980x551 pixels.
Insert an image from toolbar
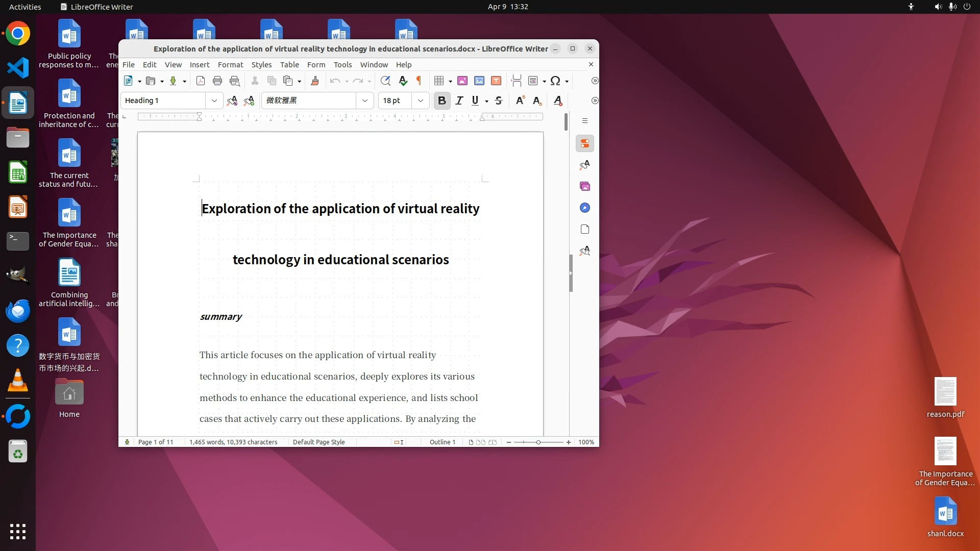click(x=462, y=81)
